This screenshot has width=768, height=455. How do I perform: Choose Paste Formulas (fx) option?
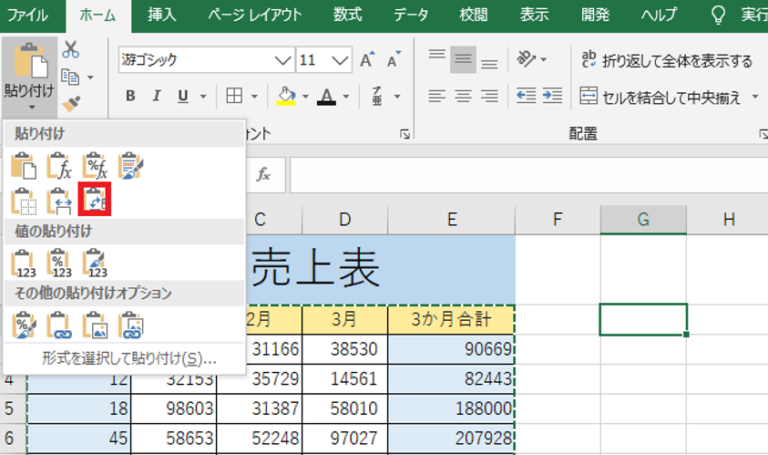pos(59,166)
